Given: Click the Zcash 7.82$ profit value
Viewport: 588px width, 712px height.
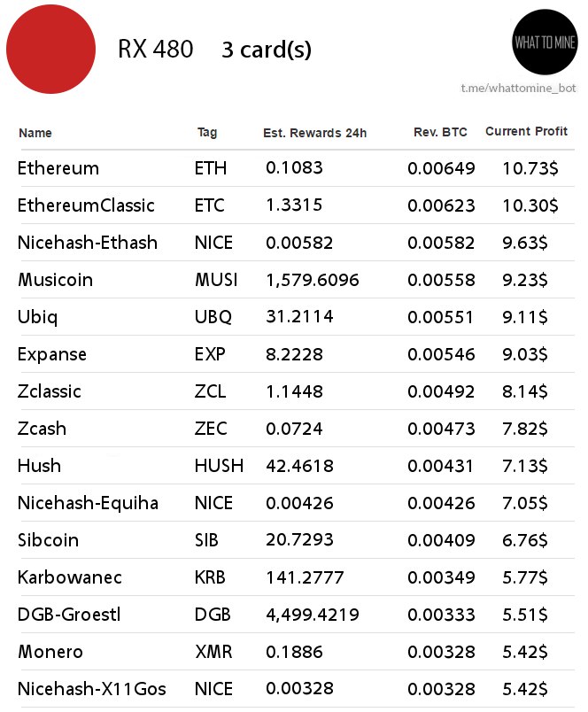Looking at the screenshot, I should [x=525, y=429].
